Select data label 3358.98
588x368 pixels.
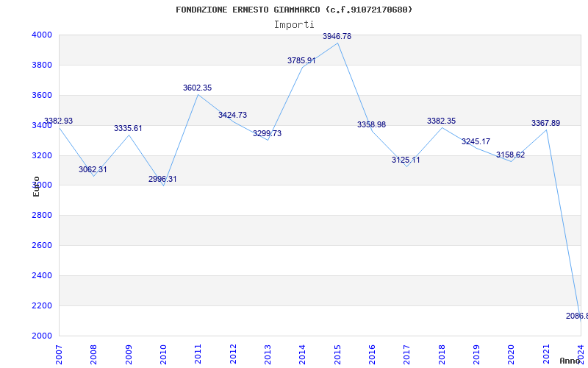tap(371, 124)
